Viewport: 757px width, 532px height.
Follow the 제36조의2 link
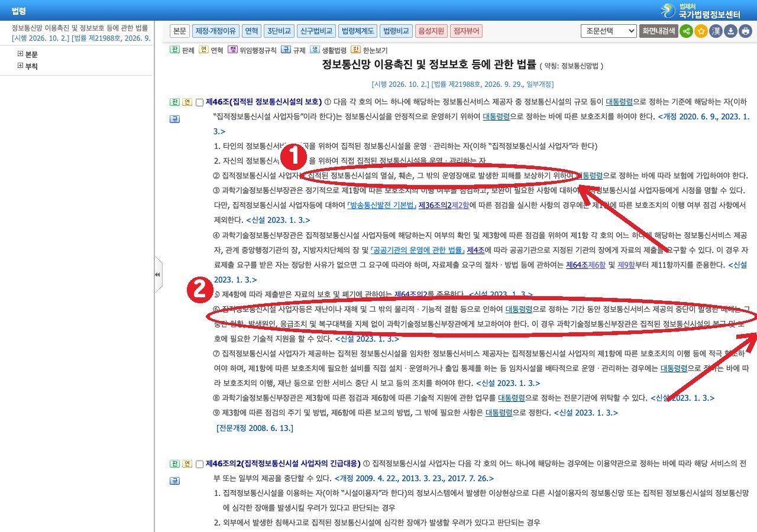pos(434,205)
